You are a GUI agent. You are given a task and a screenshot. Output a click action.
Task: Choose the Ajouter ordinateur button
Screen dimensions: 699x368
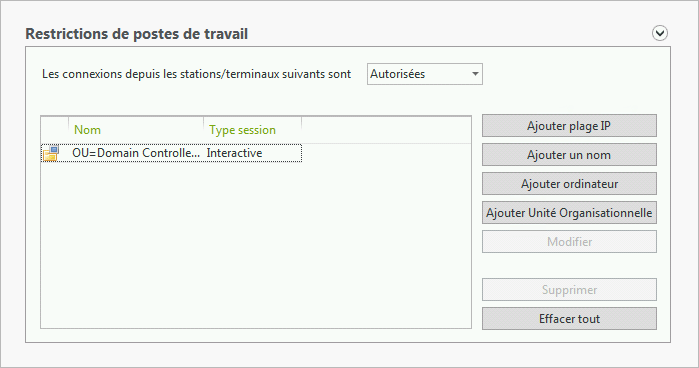click(569, 184)
